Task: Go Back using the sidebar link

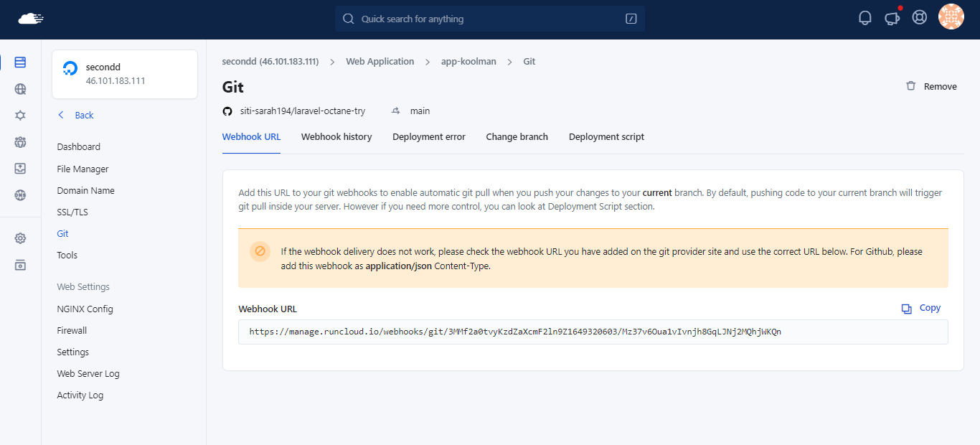Action: click(76, 116)
